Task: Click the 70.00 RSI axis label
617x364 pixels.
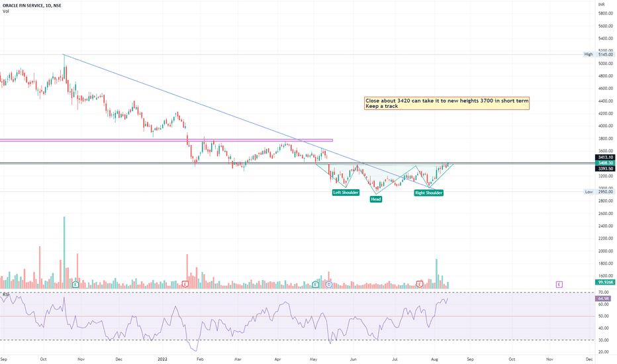Action: [x=603, y=293]
